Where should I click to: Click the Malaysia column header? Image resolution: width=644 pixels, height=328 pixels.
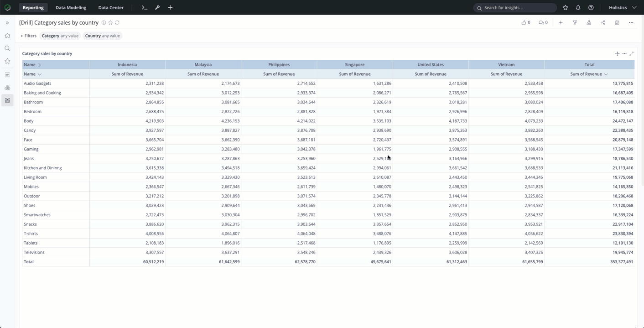pyautogui.click(x=203, y=65)
